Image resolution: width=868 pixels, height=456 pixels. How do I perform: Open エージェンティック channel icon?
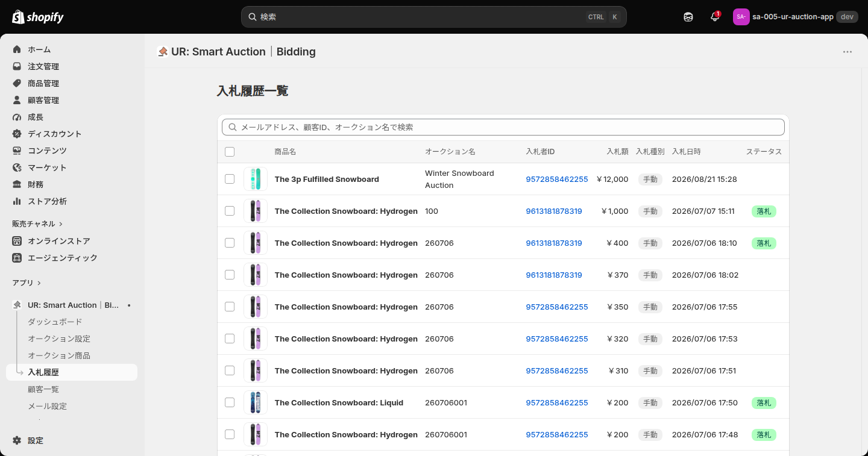pyautogui.click(x=17, y=258)
